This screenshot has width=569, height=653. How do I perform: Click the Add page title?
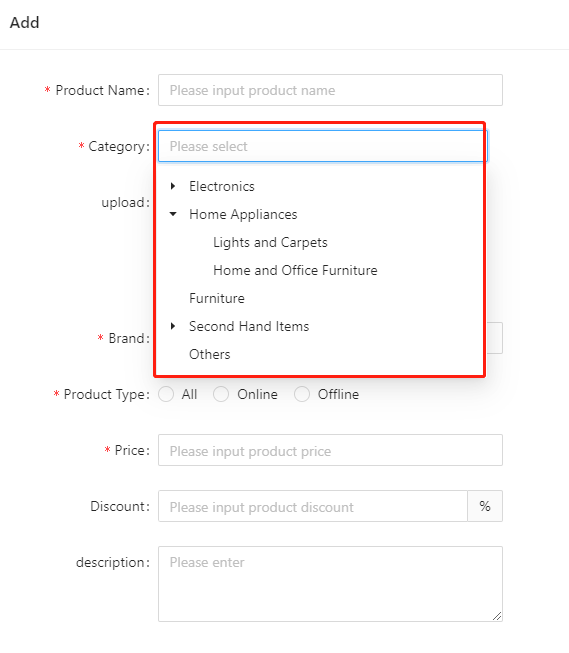pos(25,22)
